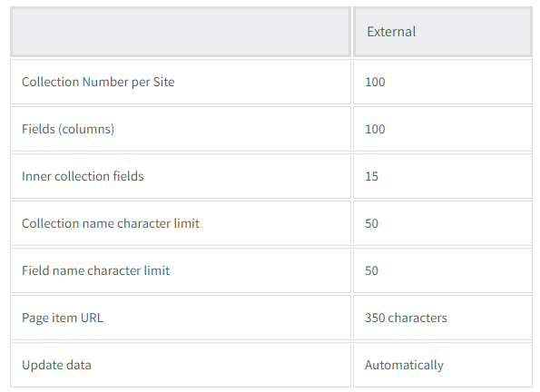Viewport: 540px width, 392px height.
Task: Select the 350 characters cell
Action: point(443,318)
